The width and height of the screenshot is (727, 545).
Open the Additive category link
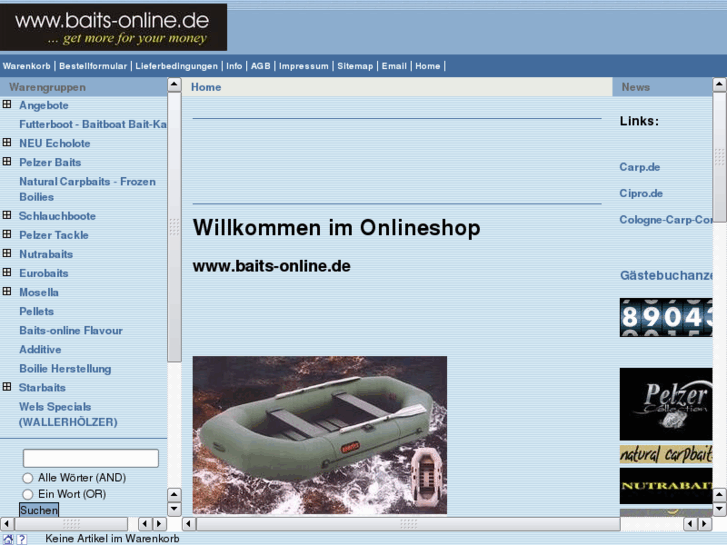(x=40, y=350)
